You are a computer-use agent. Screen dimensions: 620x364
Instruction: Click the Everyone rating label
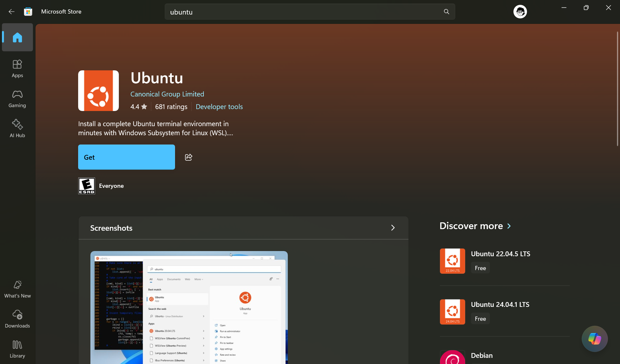point(111,186)
